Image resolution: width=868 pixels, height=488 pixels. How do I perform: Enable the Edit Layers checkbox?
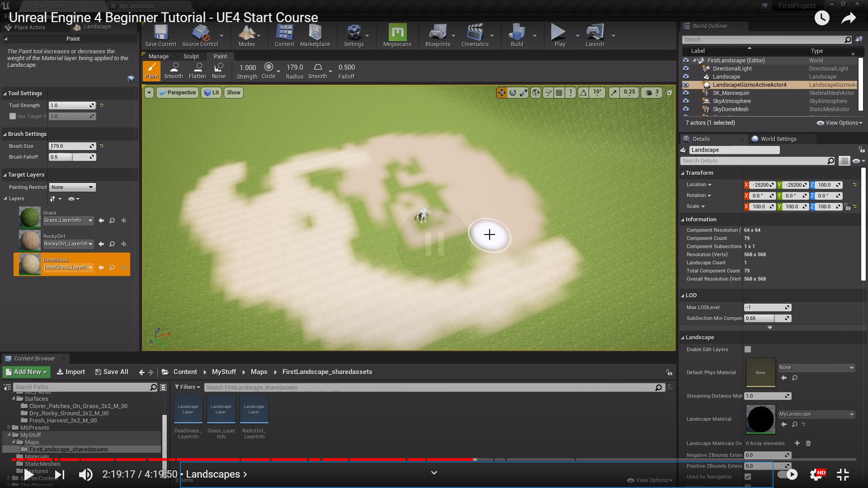pyautogui.click(x=748, y=349)
